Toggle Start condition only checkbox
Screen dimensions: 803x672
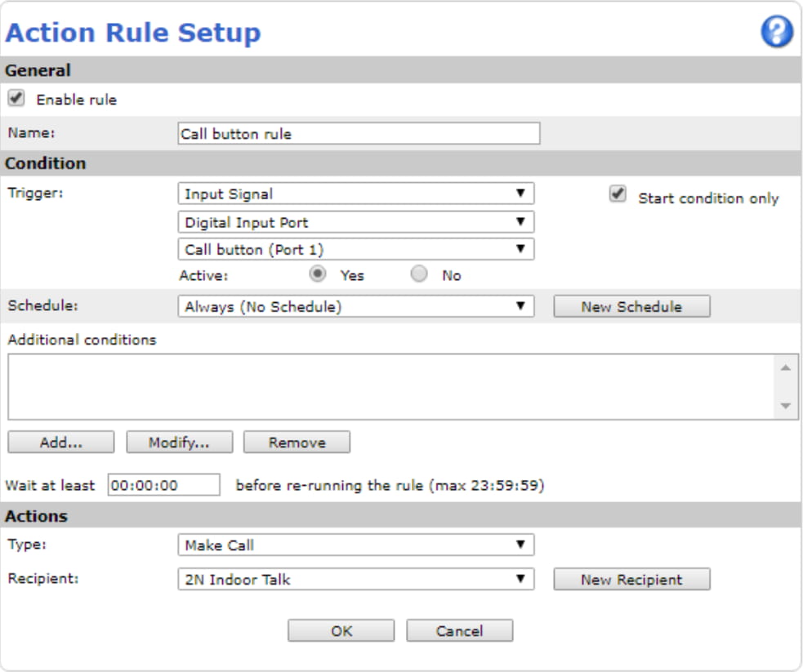(618, 194)
